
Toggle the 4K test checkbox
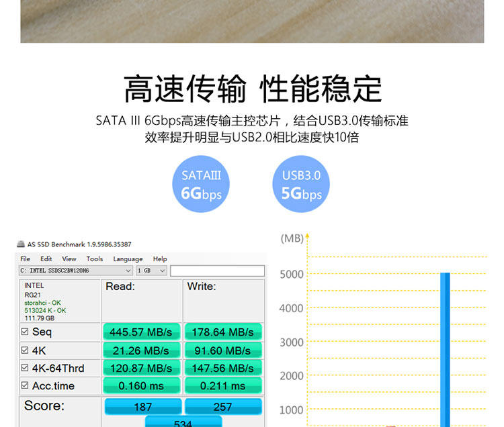coord(25,350)
